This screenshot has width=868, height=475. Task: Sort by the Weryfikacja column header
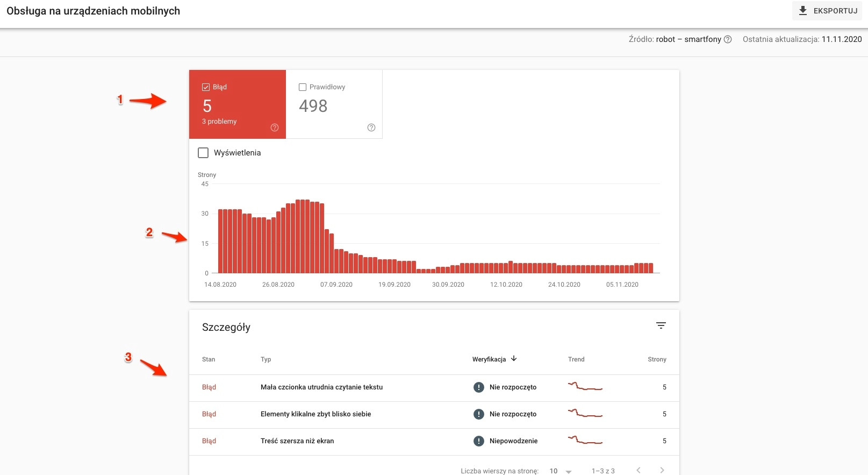click(x=489, y=359)
